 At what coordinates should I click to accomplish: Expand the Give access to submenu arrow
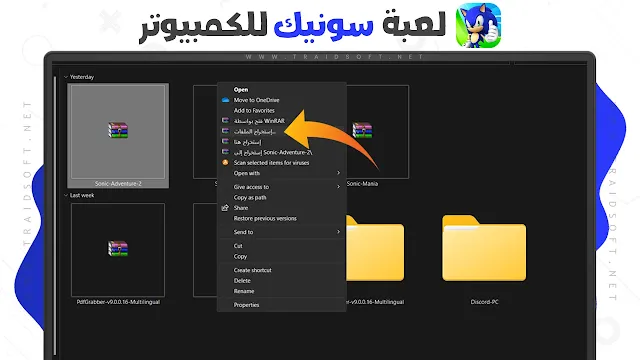(x=338, y=187)
